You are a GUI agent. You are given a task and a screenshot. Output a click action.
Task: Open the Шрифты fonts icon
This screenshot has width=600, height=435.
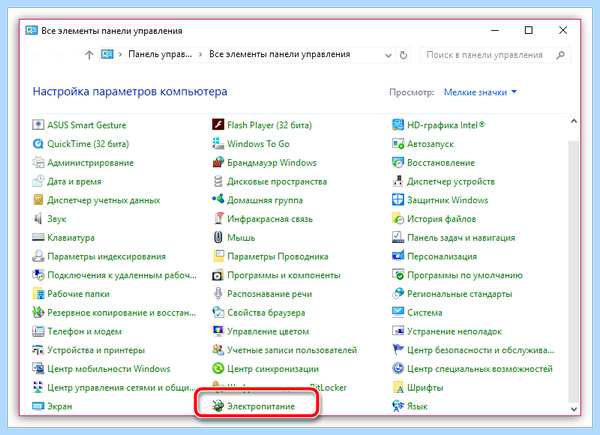tap(398, 387)
